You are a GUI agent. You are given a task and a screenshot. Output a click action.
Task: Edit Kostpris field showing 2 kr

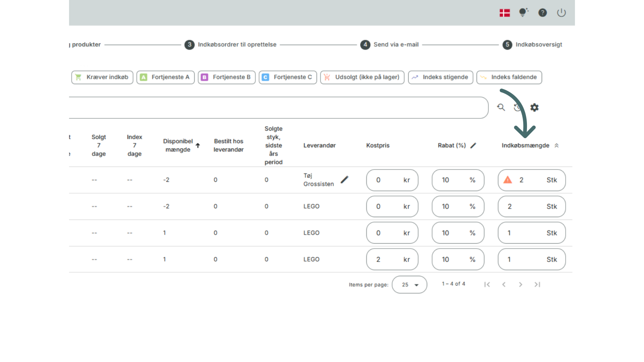click(x=392, y=259)
